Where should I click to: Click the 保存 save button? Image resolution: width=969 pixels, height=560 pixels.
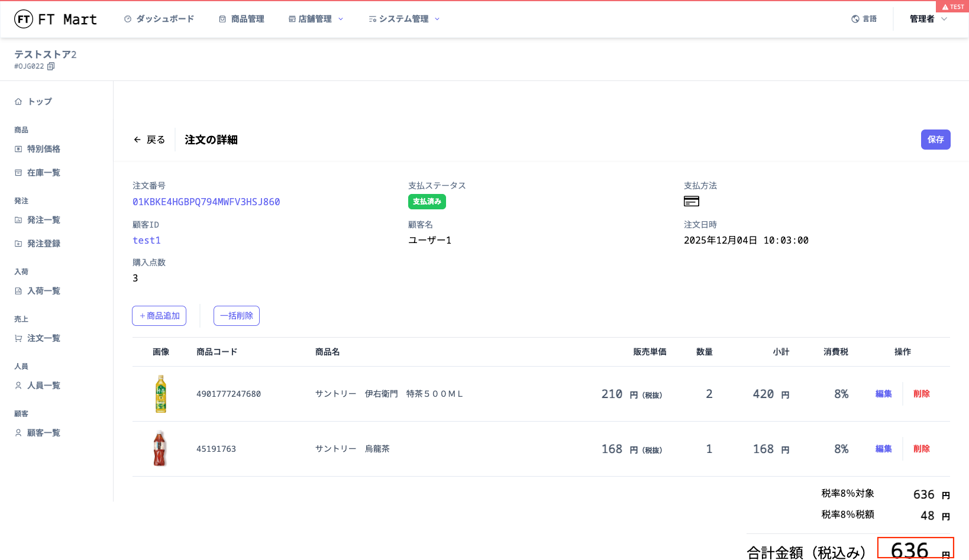click(935, 140)
